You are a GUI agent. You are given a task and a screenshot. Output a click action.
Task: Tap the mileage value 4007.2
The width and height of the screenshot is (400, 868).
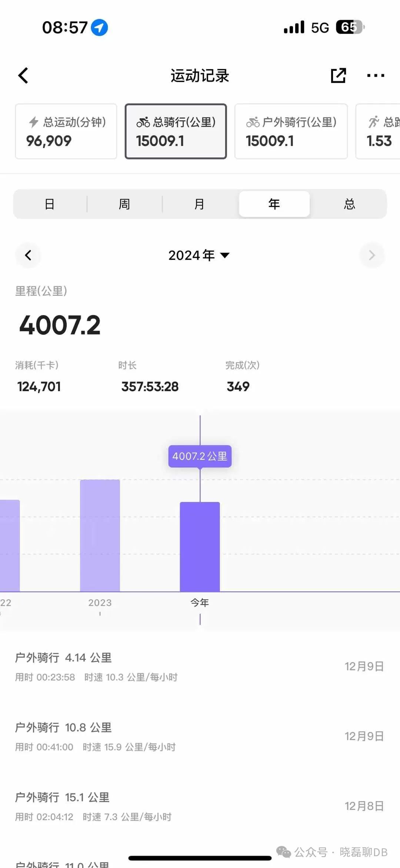tap(60, 325)
